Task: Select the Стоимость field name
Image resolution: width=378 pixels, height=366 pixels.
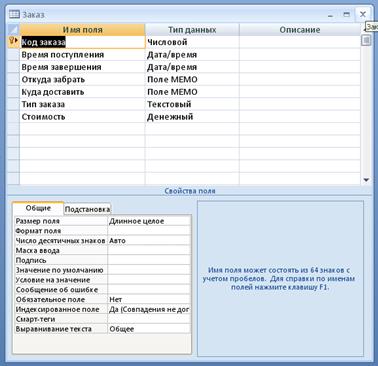Action: (82, 117)
